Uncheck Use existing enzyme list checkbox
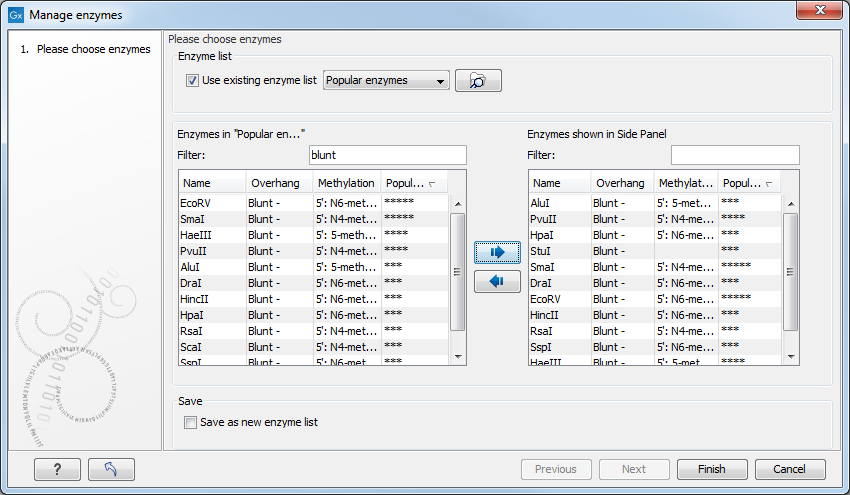Image resolution: width=850 pixels, height=495 pixels. tap(192, 81)
